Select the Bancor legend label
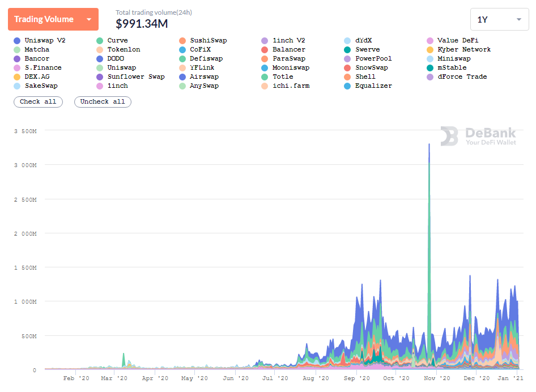Screen dimensions: 536x392 [x=37, y=58]
